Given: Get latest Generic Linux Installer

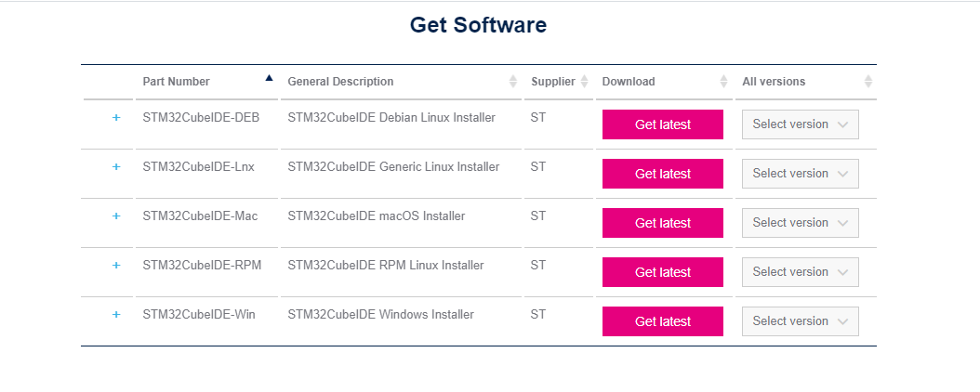Looking at the screenshot, I should [x=663, y=174].
